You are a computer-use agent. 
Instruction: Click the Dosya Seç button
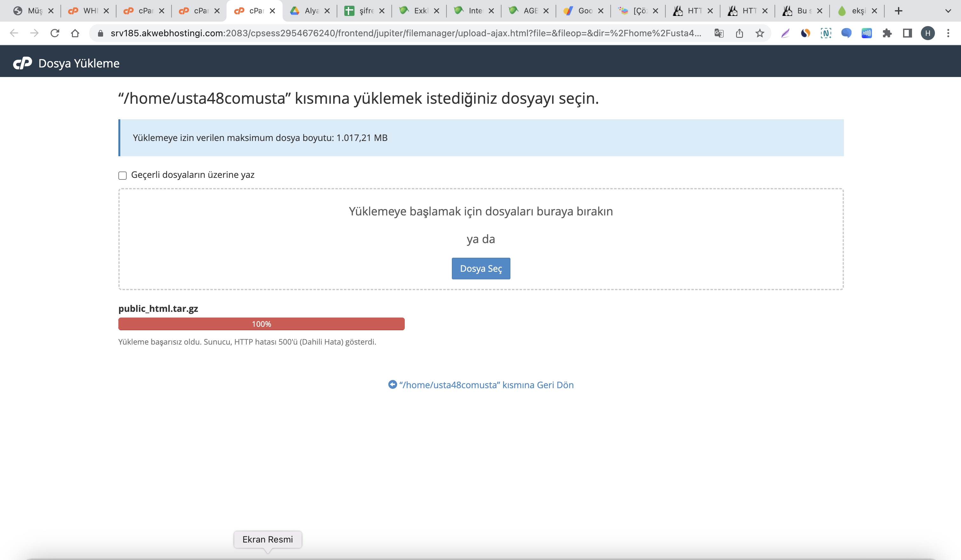coord(481,268)
